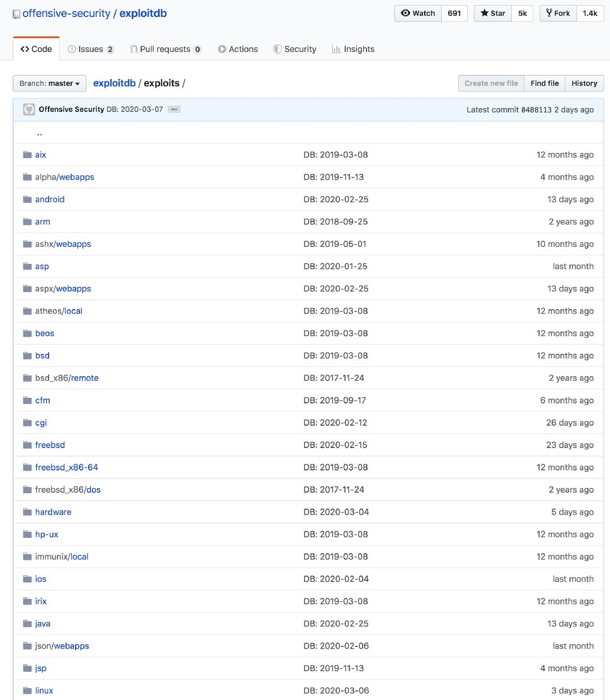
Task: Expand the commit message ellipsis
Action: pos(174,110)
